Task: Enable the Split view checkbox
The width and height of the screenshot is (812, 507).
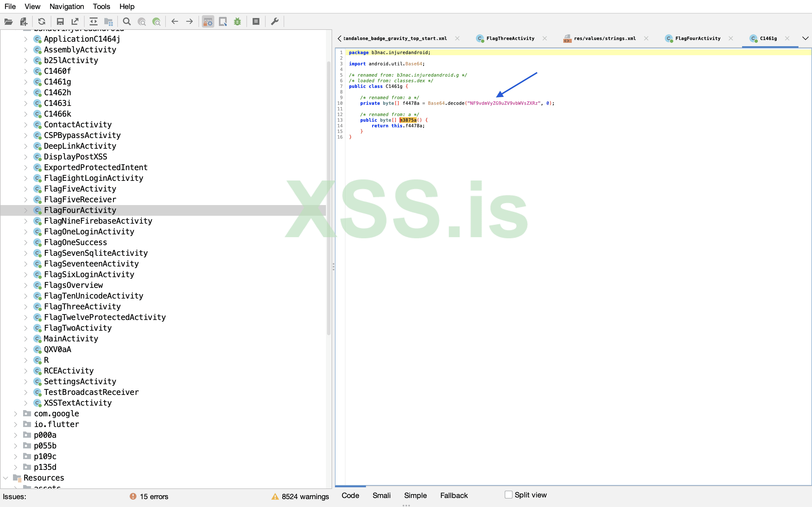Action: 508,495
